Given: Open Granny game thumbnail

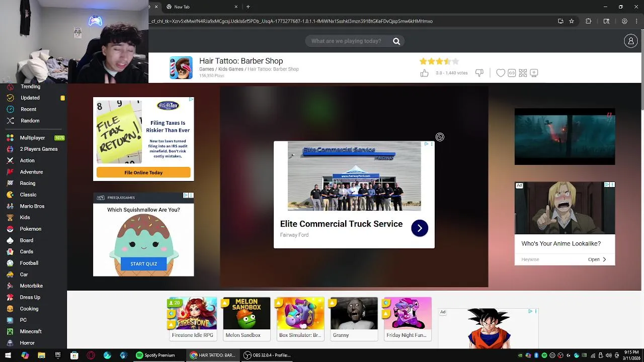Looking at the screenshot, I should coord(354,319).
